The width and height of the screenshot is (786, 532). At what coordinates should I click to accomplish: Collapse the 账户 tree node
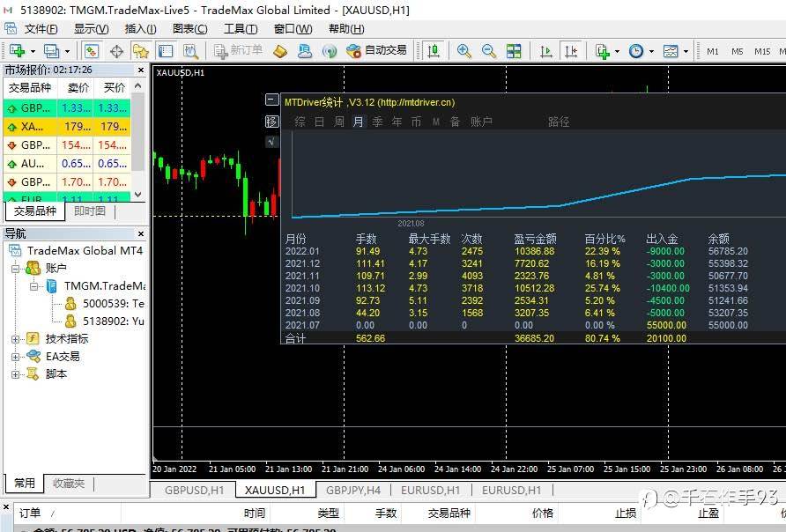(x=16, y=269)
